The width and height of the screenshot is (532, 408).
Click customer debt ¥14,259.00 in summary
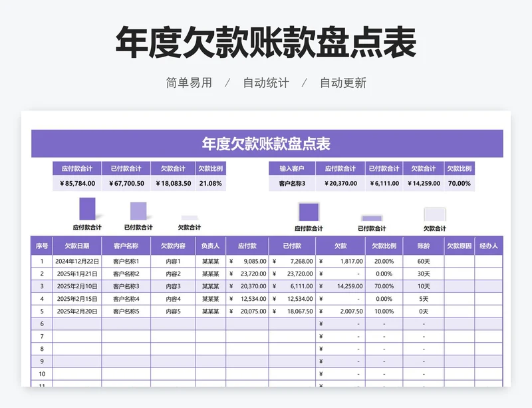pyautogui.click(x=424, y=184)
